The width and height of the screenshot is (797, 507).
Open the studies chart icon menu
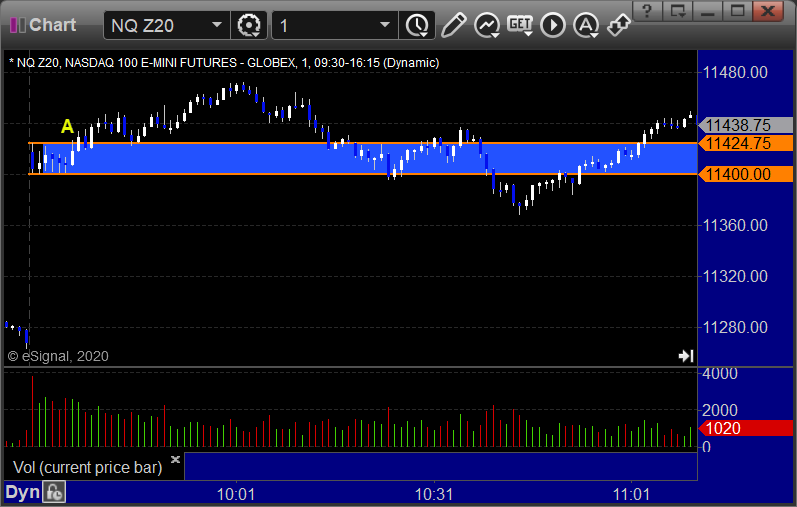pyautogui.click(x=486, y=25)
